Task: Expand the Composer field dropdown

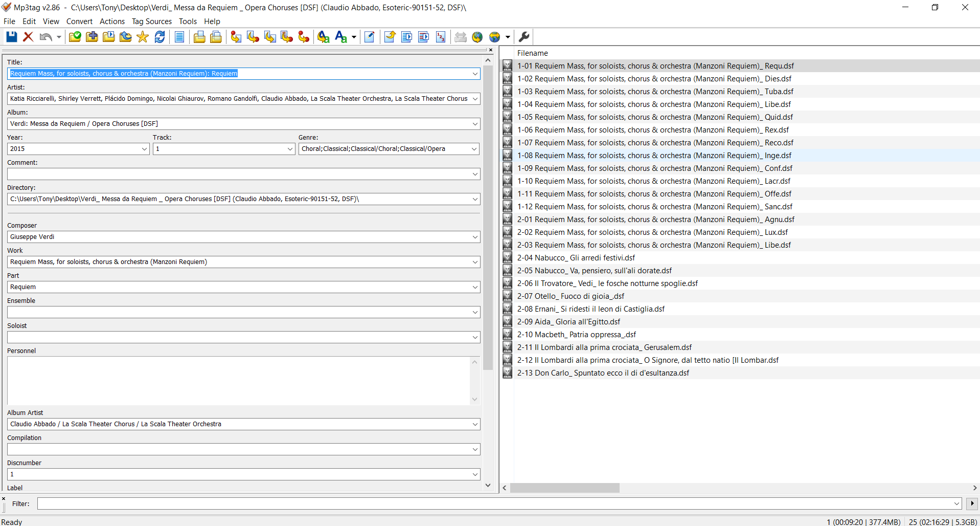Action: [475, 237]
